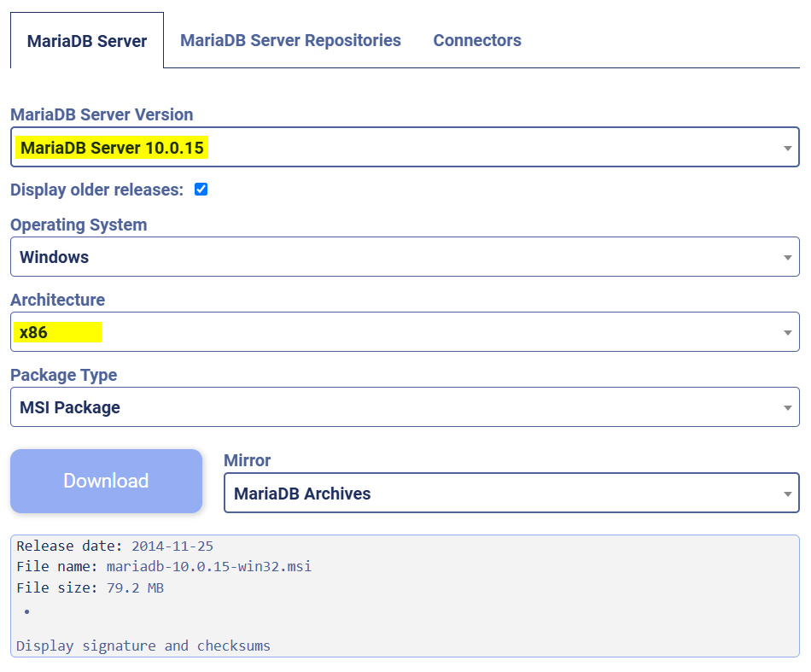Expand the Operating System dropdown

pyautogui.click(x=404, y=256)
